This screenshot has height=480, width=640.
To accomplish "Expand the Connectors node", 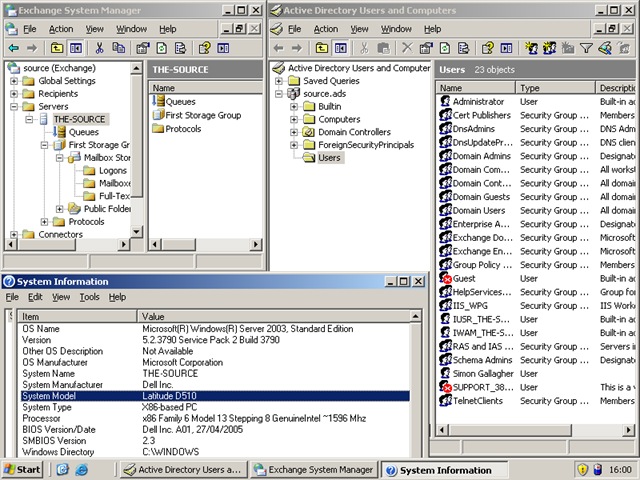I will click(x=14, y=235).
